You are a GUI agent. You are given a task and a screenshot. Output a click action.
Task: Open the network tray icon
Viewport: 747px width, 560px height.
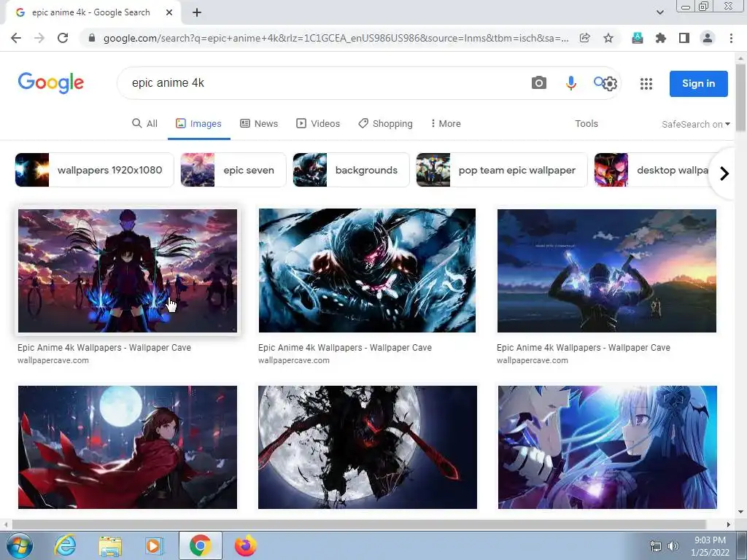click(x=656, y=546)
